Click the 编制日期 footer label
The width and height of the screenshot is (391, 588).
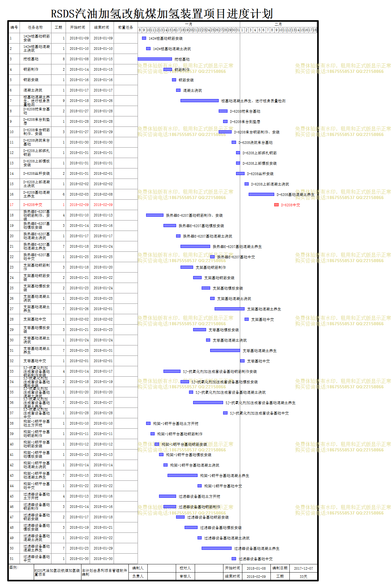[280, 568]
